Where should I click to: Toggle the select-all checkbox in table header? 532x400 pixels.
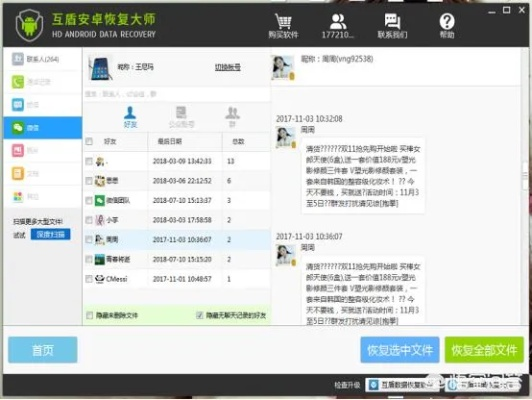pyautogui.click(x=89, y=141)
